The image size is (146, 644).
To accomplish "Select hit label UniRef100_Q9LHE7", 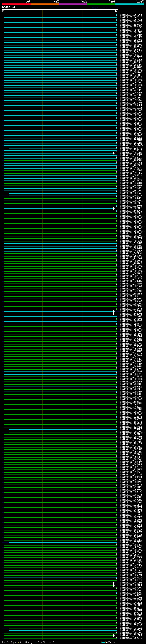I will click(x=131, y=37).
